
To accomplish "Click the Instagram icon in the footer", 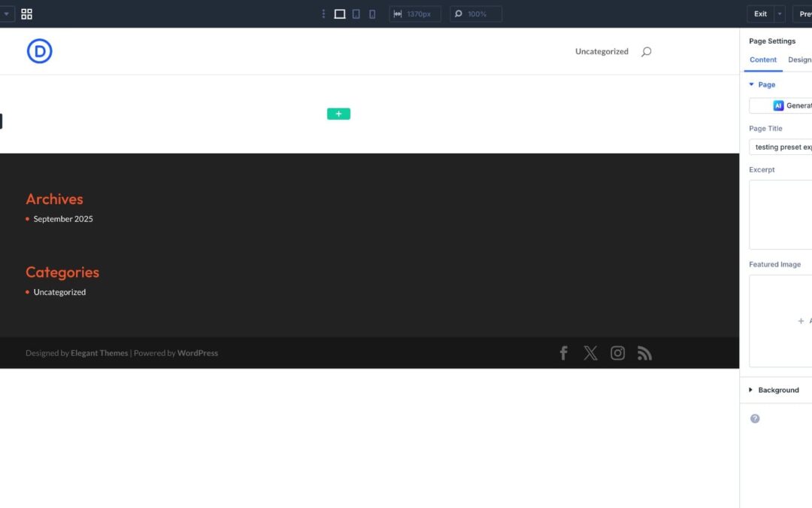I will pyautogui.click(x=617, y=352).
